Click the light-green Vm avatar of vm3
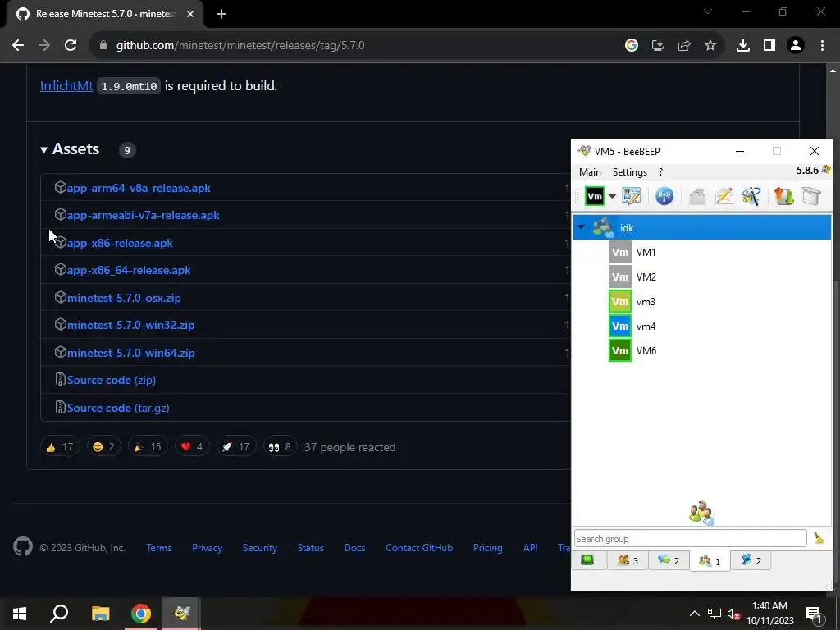This screenshot has width=840, height=630. pyautogui.click(x=620, y=301)
